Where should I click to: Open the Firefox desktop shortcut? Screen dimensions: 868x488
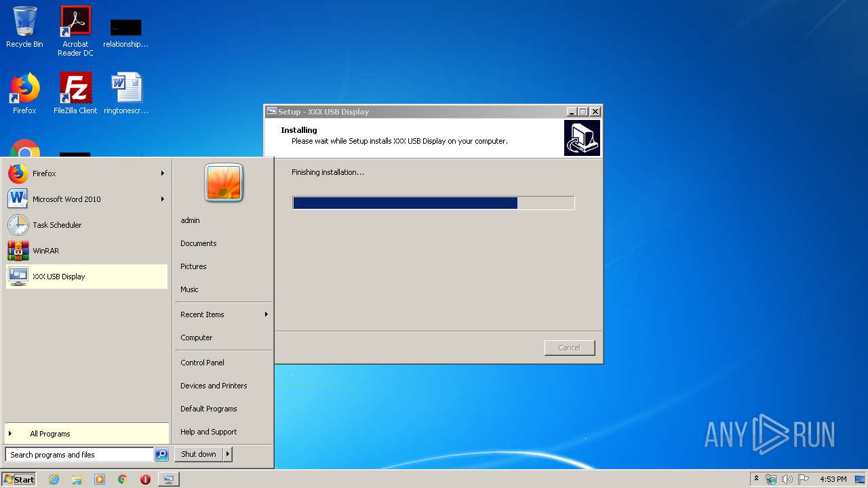pyautogui.click(x=24, y=94)
